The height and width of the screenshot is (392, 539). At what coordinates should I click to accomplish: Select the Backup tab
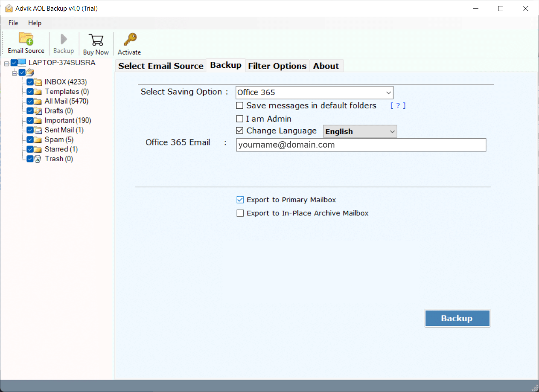(226, 65)
